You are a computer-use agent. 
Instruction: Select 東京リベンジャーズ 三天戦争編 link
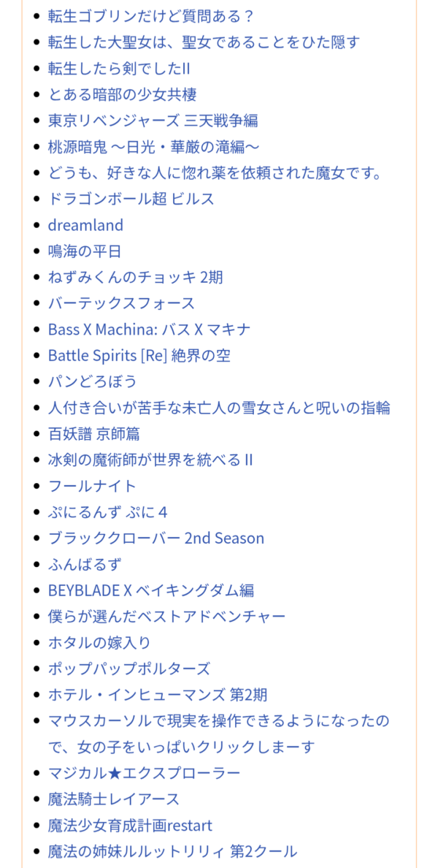153,120
